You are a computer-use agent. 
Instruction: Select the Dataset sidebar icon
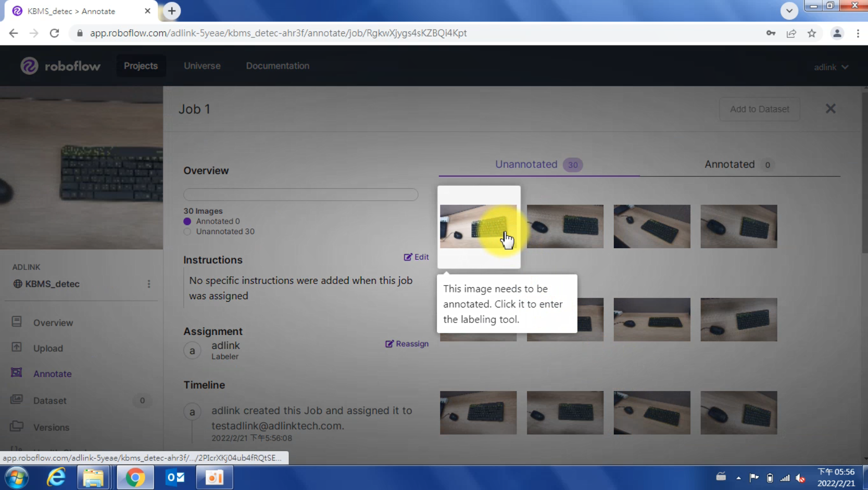tap(17, 400)
